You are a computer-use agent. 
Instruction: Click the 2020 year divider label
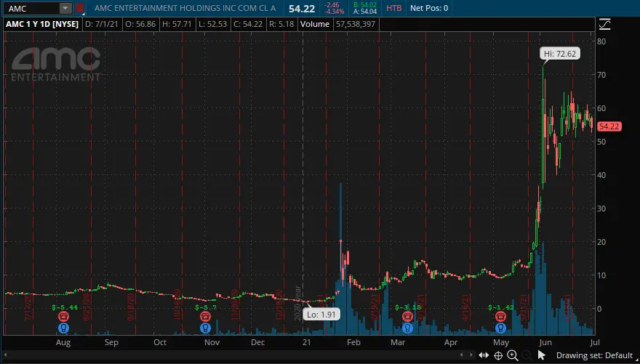pos(297,303)
